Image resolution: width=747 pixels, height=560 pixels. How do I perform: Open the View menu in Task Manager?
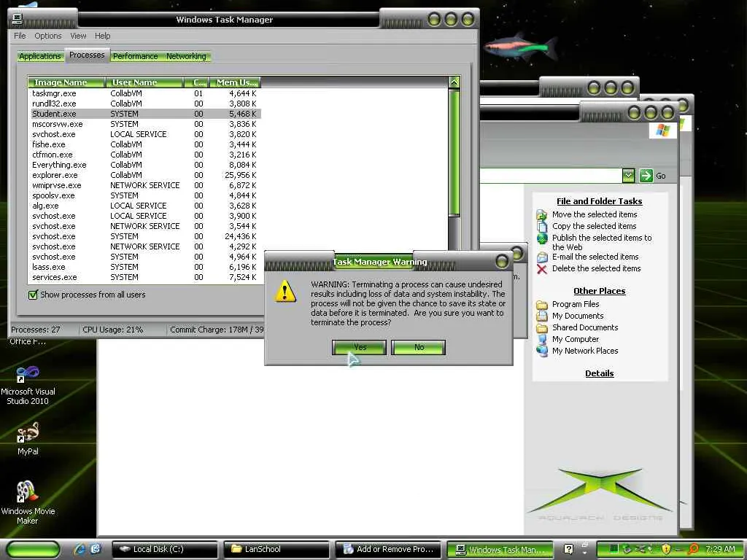(x=78, y=36)
